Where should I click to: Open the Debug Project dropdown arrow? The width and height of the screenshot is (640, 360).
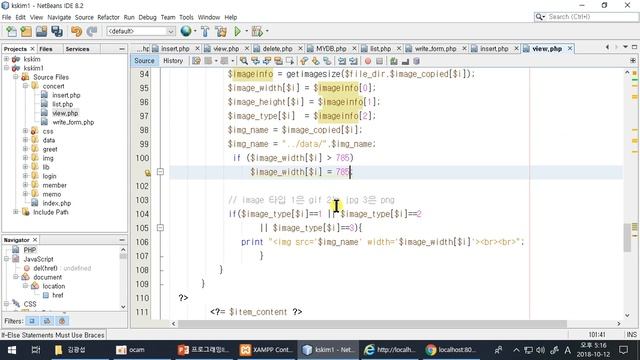click(x=267, y=31)
